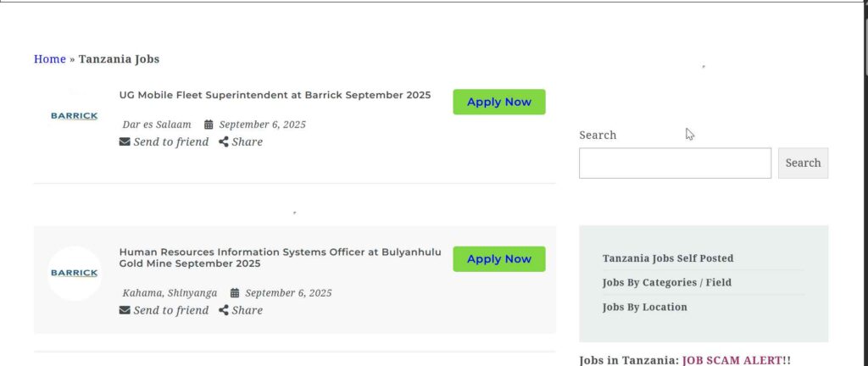The height and width of the screenshot is (366, 868).
Task: Open Tanzania Jobs Self Posted menu item
Action: [x=668, y=258]
